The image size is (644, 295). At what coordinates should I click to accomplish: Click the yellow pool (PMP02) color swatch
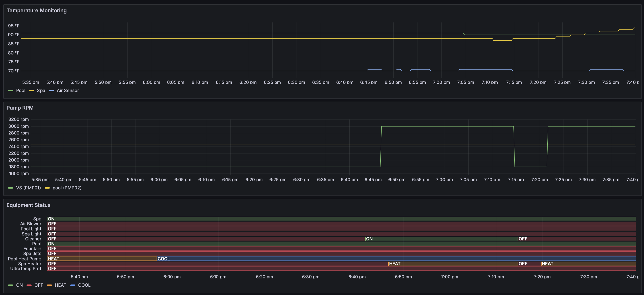click(x=47, y=188)
